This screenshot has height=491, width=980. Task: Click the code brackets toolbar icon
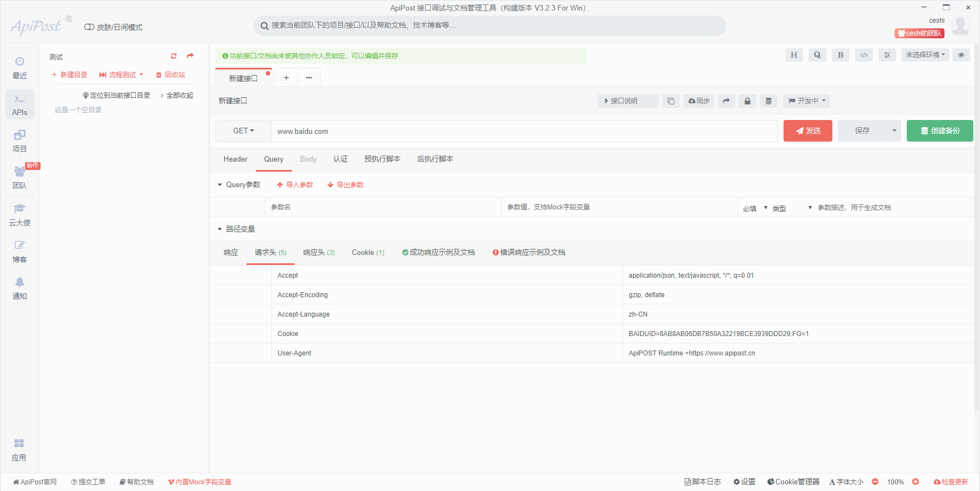coord(864,55)
